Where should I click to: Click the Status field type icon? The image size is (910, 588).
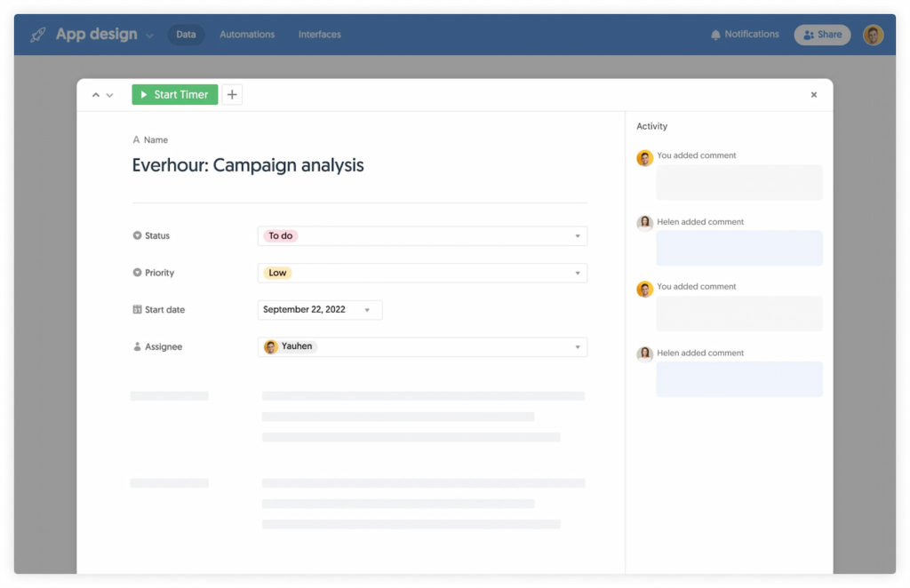(x=135, y=235)
